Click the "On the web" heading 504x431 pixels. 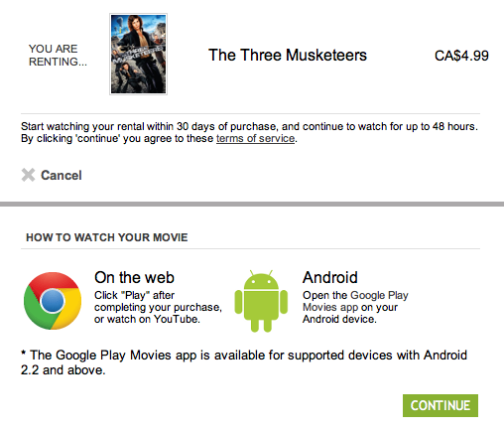click(x=134, y=277)
